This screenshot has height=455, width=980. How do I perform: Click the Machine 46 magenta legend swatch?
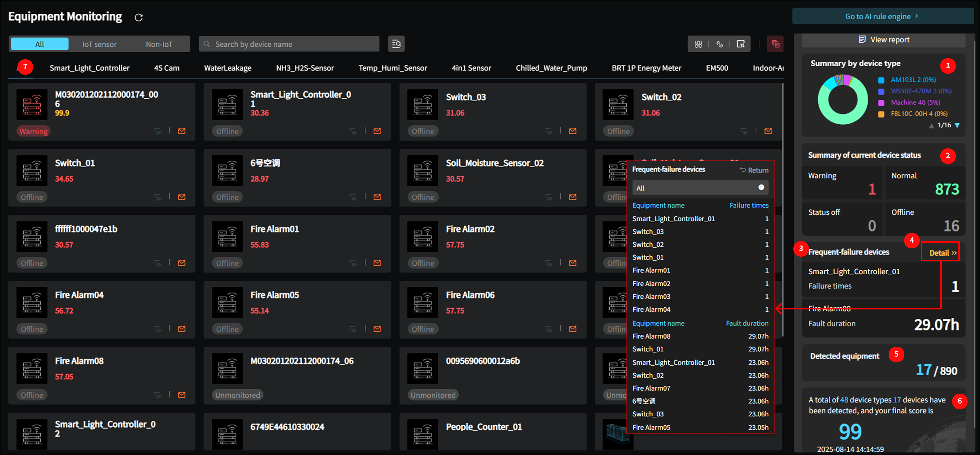tap(881, 103)
